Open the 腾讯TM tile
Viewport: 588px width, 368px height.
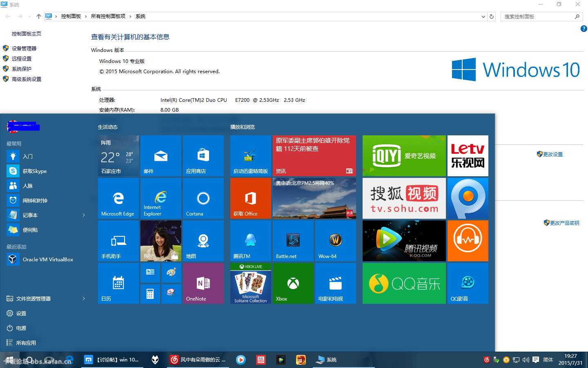click(251, 241)
